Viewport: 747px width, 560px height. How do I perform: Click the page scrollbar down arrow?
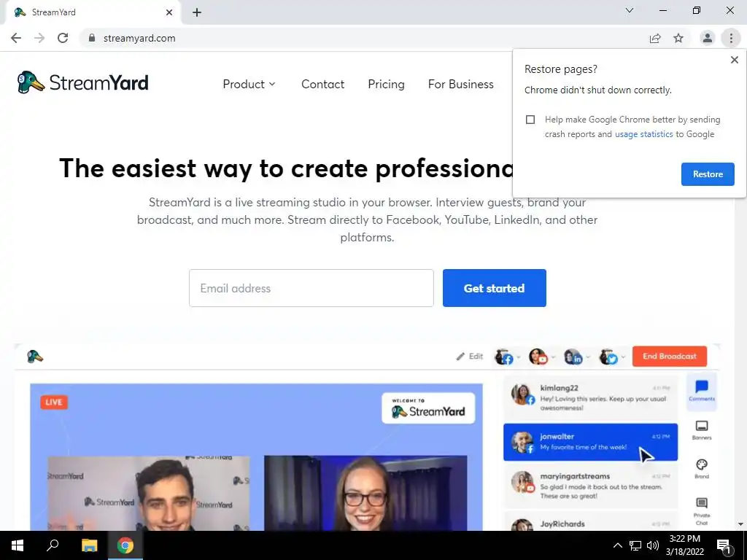pos(740,524)
